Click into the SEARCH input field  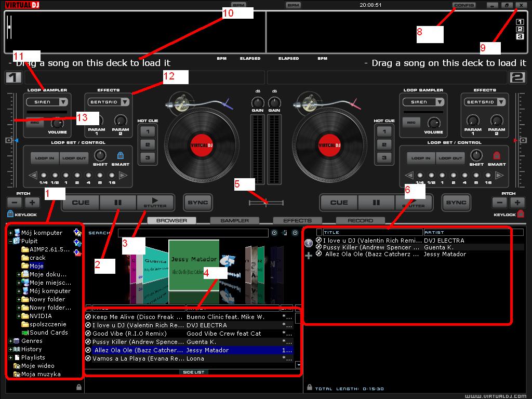point(193,233)
